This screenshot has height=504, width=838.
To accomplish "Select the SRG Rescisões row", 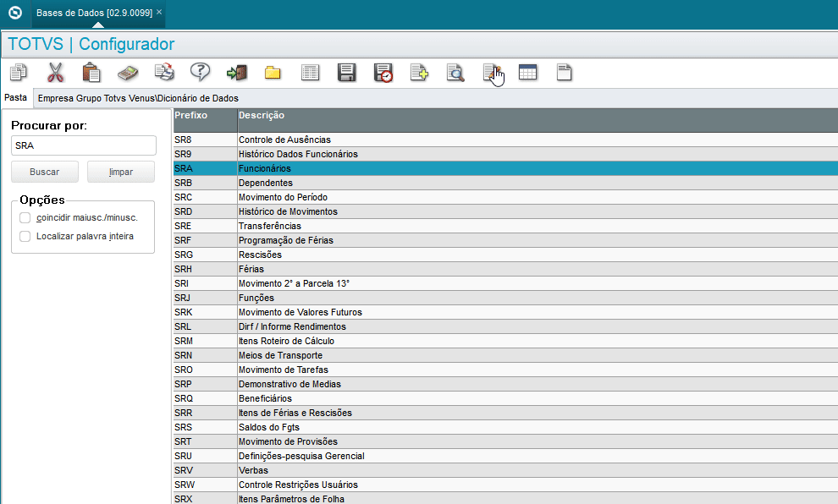I will tap(505, 255).
